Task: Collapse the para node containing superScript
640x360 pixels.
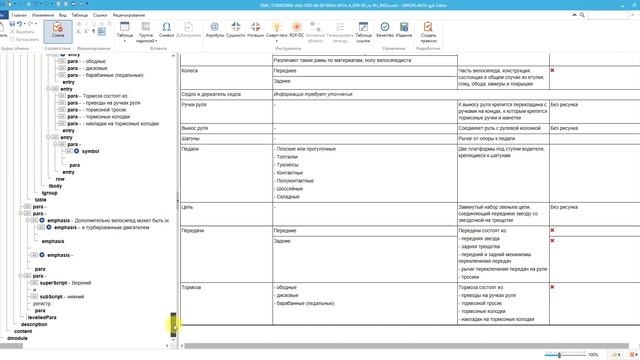Action: tap(21, 276)
